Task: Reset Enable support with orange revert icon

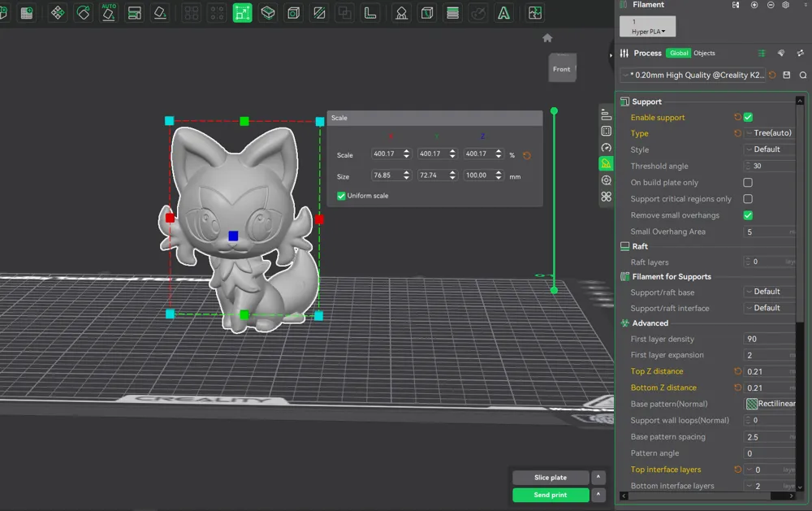Action: click(737, 117)
